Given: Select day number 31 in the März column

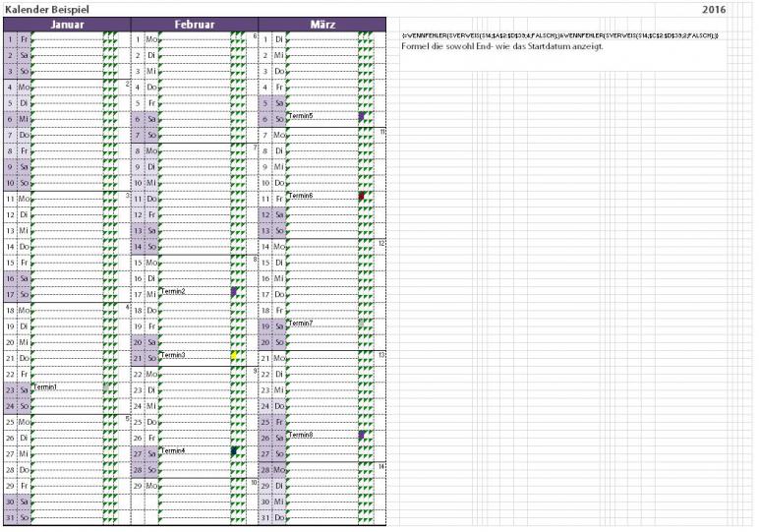Looking at the screenshot, I should (x=265, y=518).
